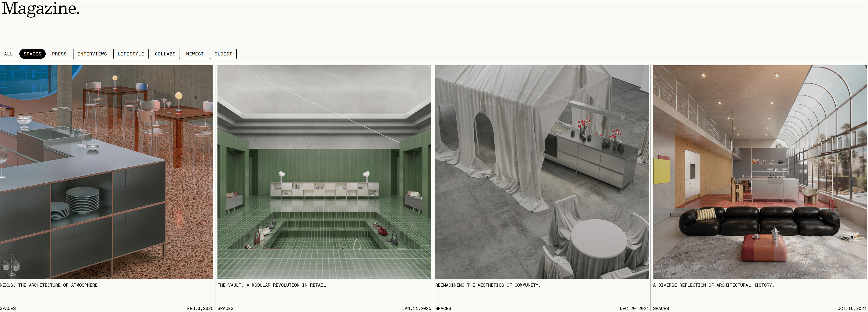Open the green tiled Vault image
The image size is (868, 312).
(x=324, y=172)
